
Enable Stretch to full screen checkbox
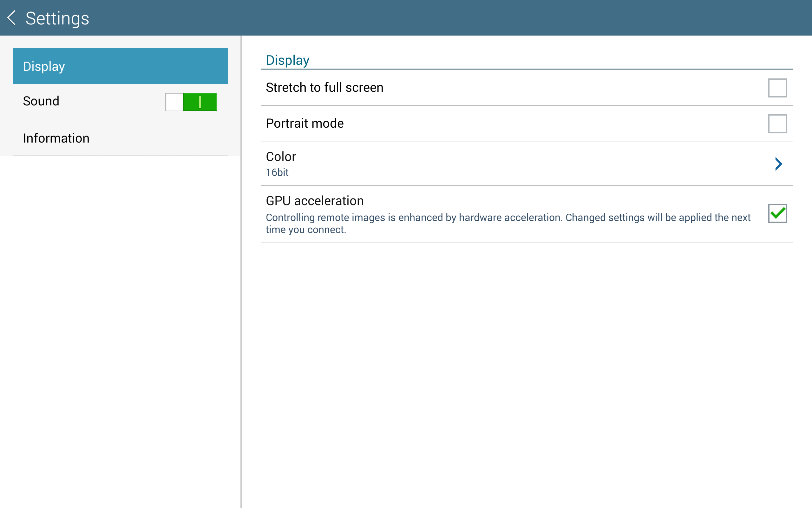pos(777,88)
